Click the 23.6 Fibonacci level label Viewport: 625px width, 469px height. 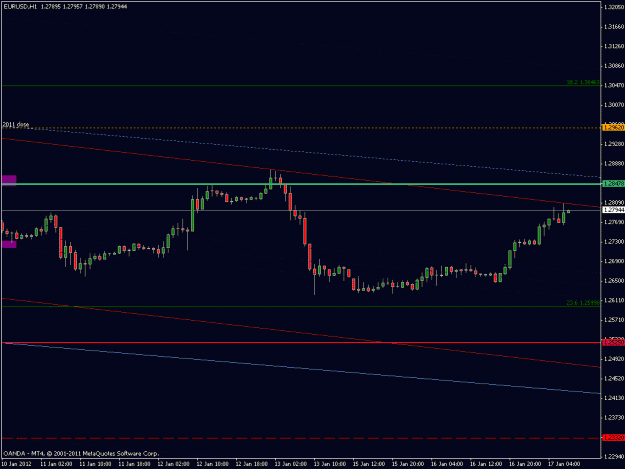[583, 303]
